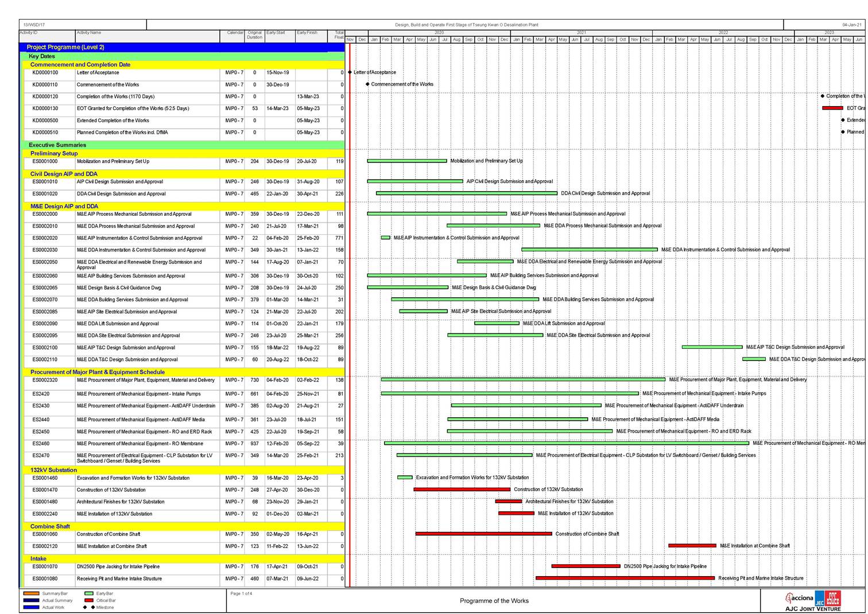868x614 pixels.
Task: Select the 13/WSD/17 reference in header
Action: (x=34, y=25)
